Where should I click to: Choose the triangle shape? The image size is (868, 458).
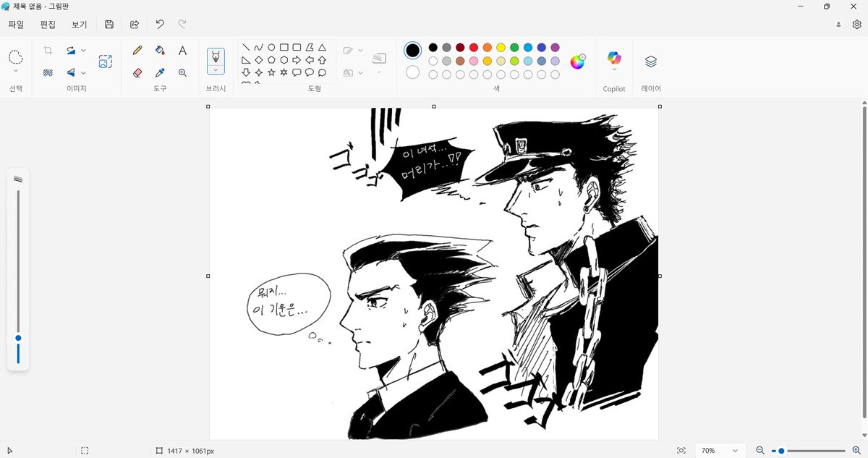tap(323, 48)
